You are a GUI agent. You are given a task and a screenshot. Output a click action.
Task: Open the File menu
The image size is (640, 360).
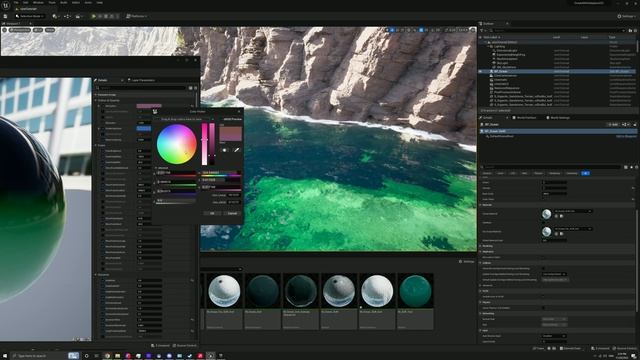[x=16, y=2]
